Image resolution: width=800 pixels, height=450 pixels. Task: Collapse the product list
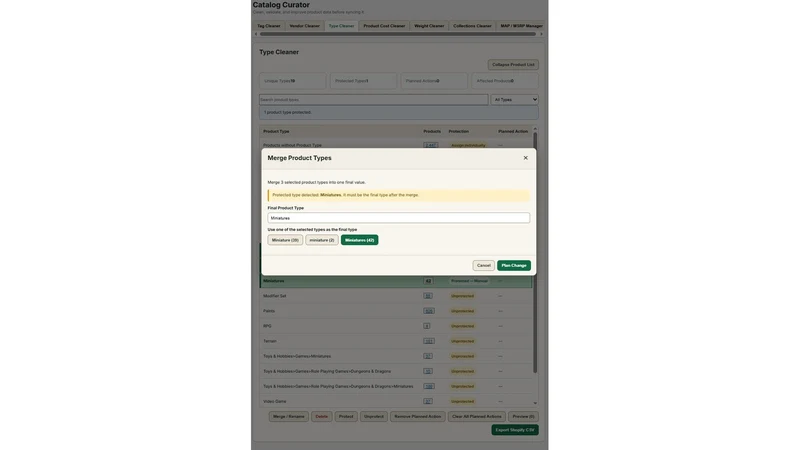(513, 65)
